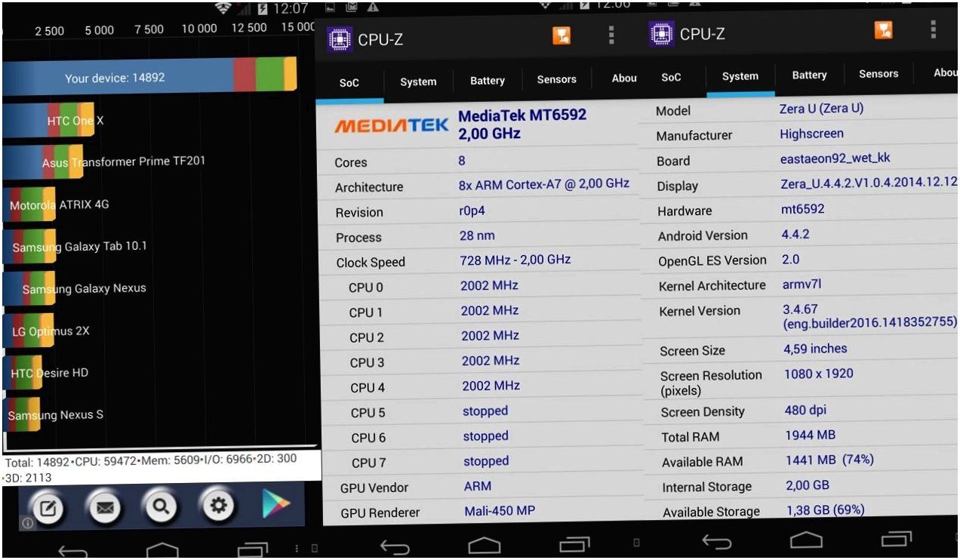This screenshot has width=960, height=560.
Task: Tap back arrow on Quadrant benchmark screen
Action: 73,552
